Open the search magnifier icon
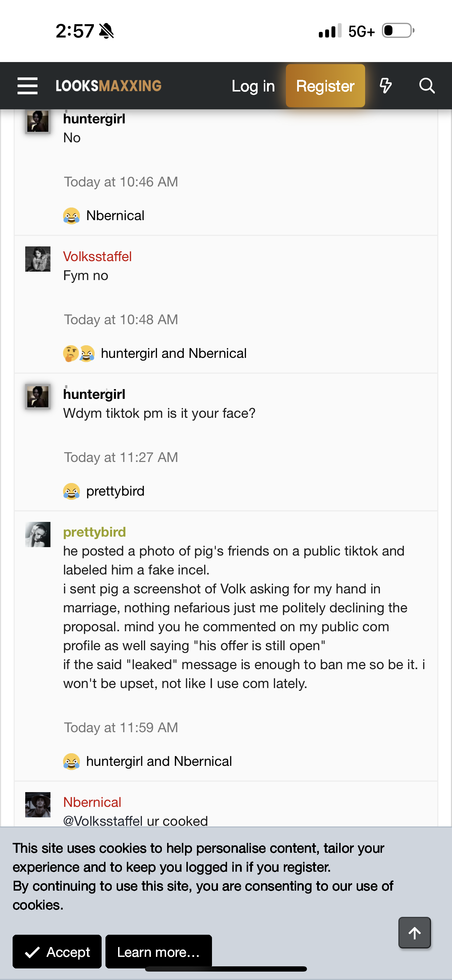 [x=426, y=86]
